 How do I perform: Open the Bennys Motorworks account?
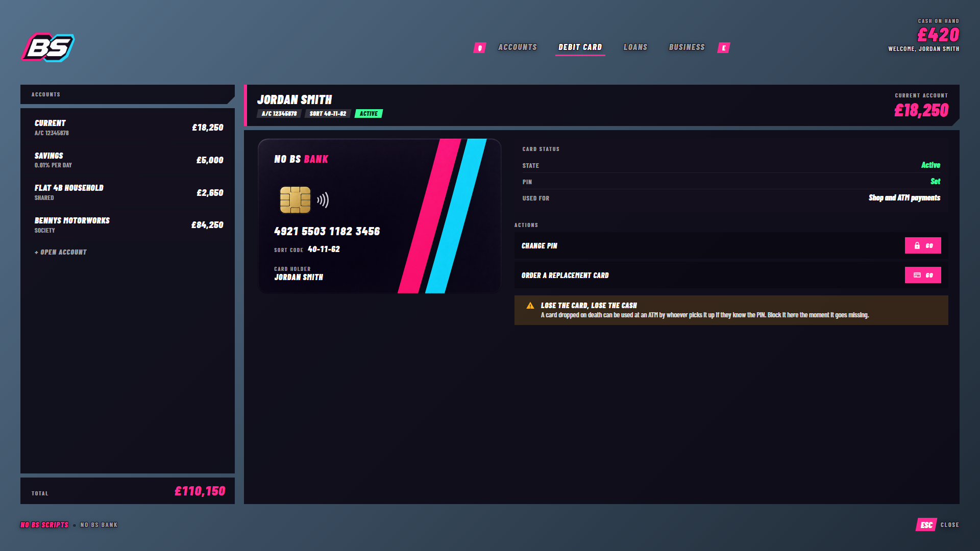point(129,225)
